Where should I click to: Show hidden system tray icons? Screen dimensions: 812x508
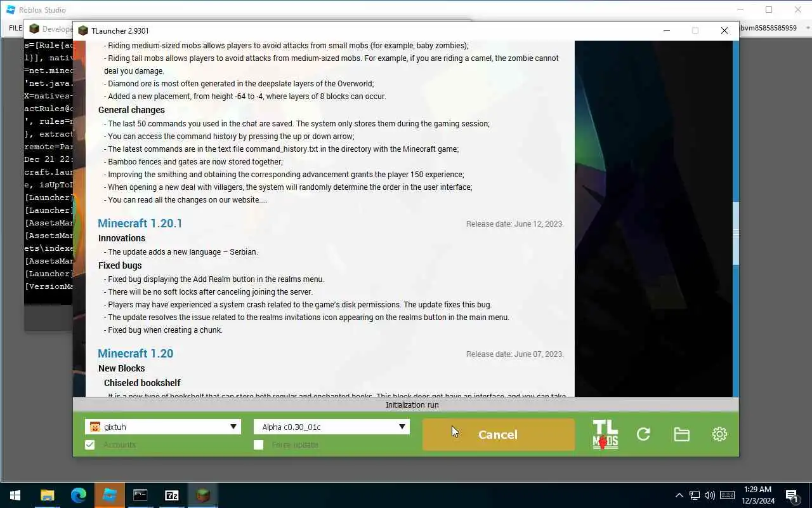(679, 495)
